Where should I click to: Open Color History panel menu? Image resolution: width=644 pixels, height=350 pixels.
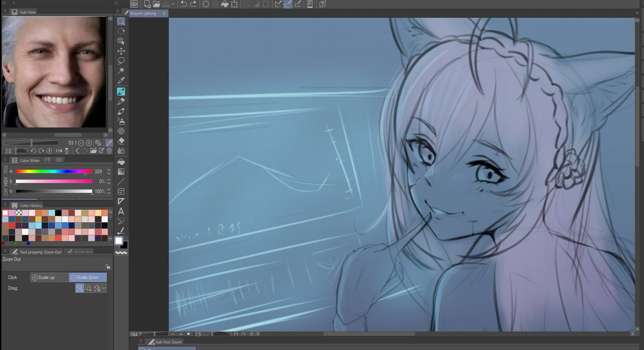tap(5, 205)
